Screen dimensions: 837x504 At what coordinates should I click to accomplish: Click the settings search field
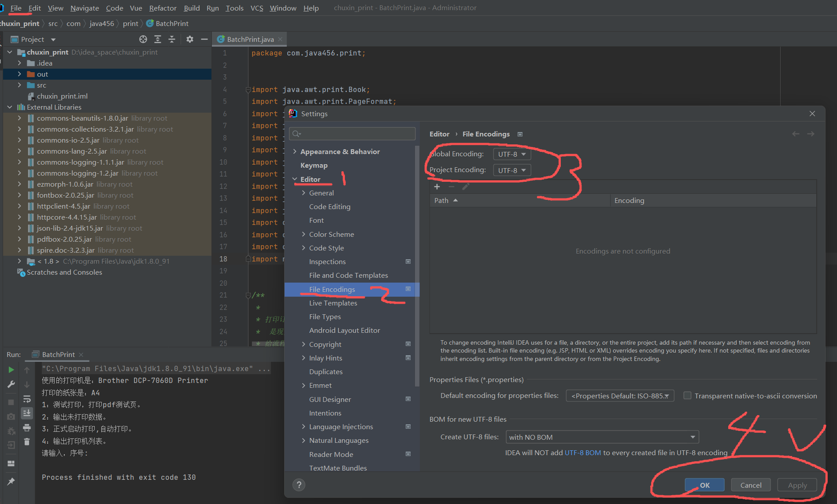[352, 134]
